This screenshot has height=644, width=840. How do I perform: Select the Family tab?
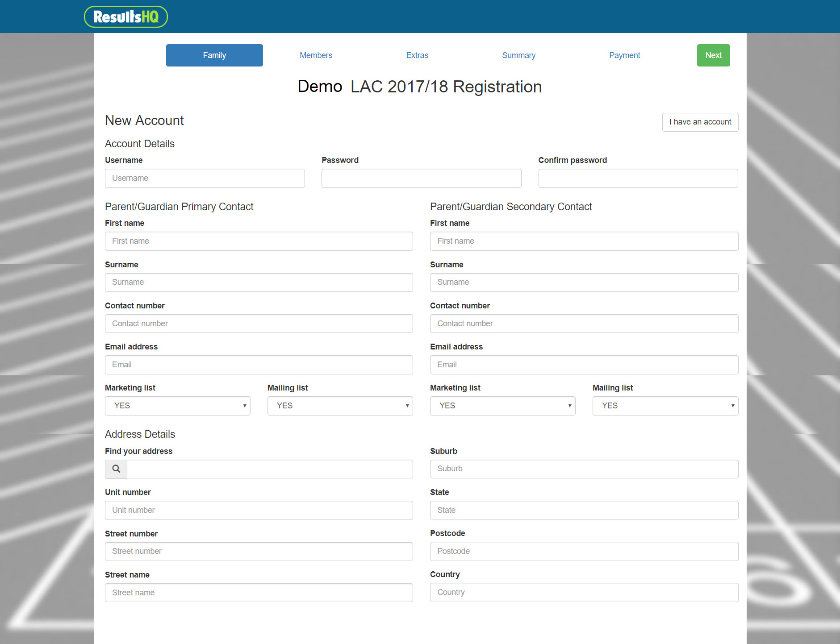(x=214, y=55)
